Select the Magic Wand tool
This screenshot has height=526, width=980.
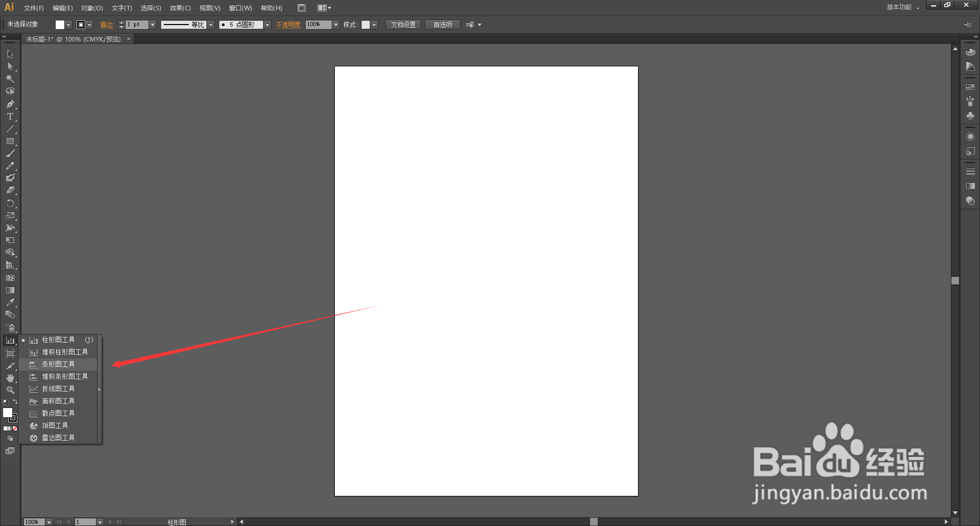point(10,79)
